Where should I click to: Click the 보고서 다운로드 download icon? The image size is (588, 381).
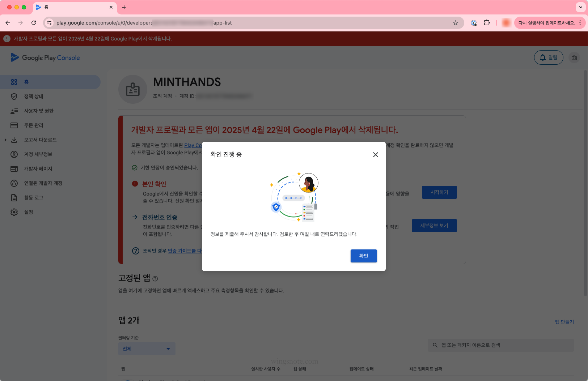(x=14, y=140)
